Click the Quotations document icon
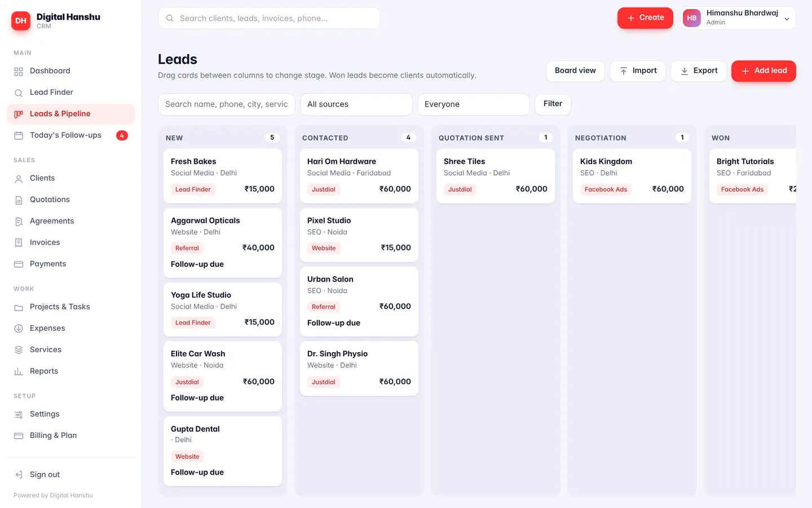 pyautogui.click(x=19, y=200)
